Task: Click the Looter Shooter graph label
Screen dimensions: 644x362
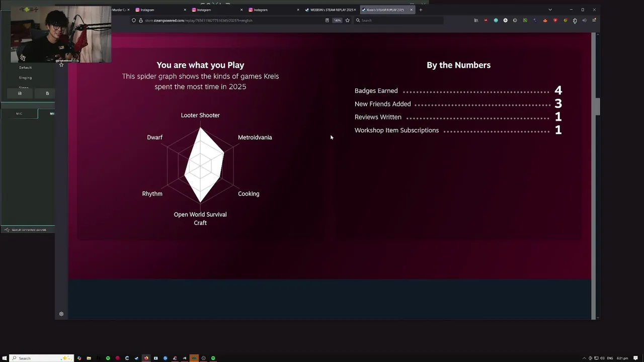Action: pyautogui.click(x=200, y=115)
